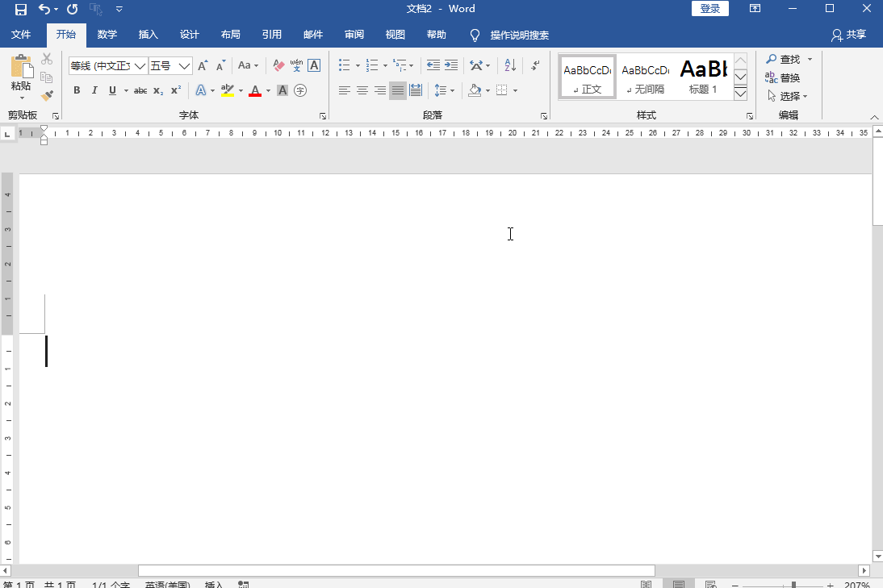Decrease paragraph indent
This screenshot has width=883, height=588.
[x=433, y=65]
